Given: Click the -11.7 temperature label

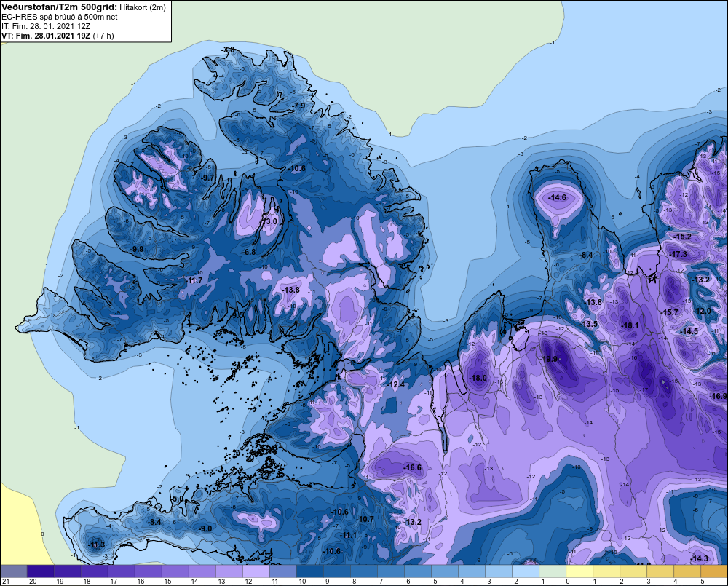Looking at the screenshot, I should [194, 280].
